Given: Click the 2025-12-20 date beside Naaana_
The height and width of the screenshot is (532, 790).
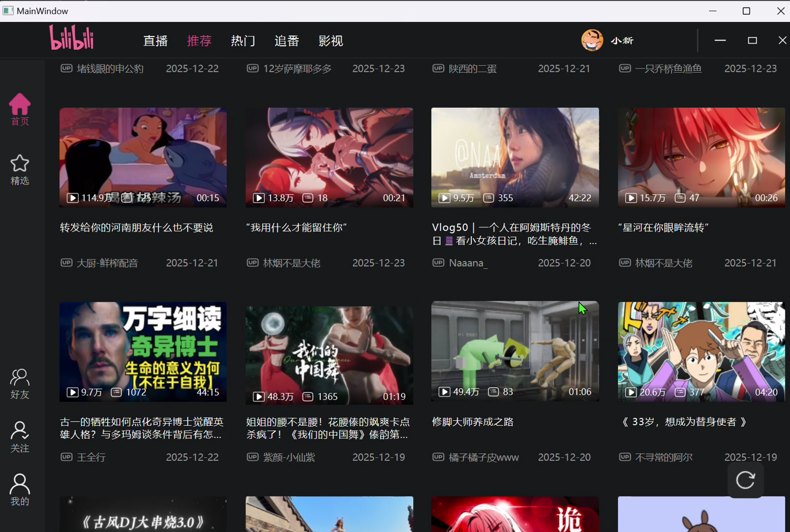Looking at the screenshot, I should coord(564,263).
